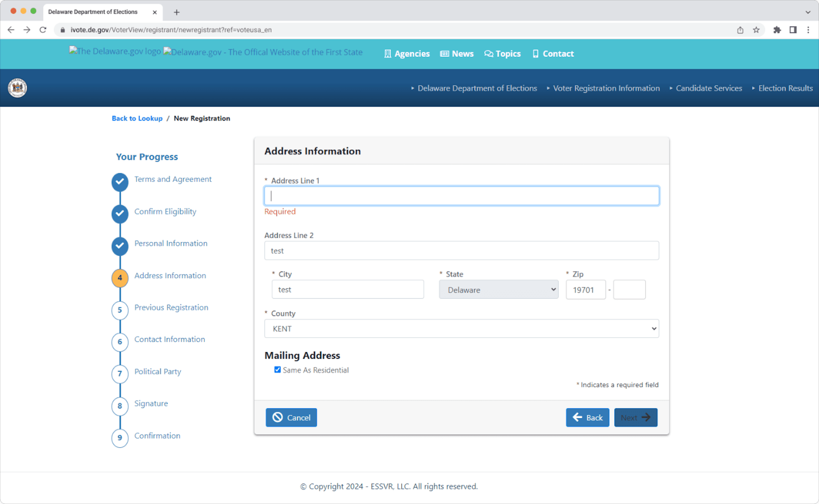Click the Back button's left arrow icon
This screenshot has height=504, width=819.
pos(577,417)
